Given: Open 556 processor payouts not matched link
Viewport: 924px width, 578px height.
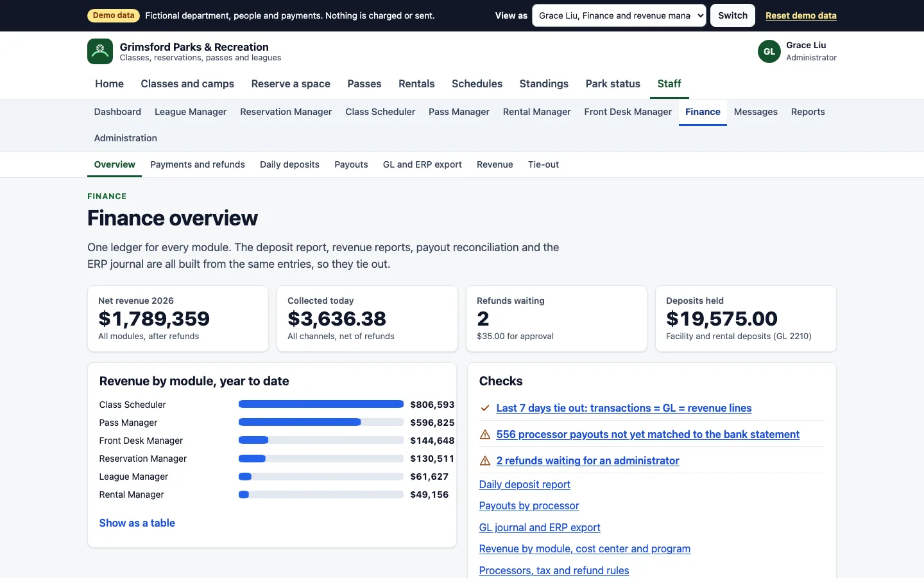Looking at the screenshot, I should coord(648,435).
